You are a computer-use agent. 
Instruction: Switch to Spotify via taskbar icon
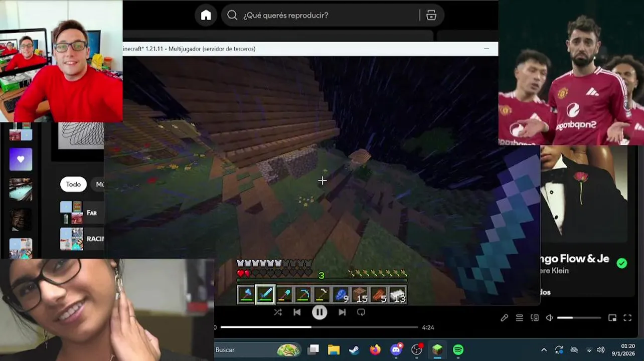458,349
